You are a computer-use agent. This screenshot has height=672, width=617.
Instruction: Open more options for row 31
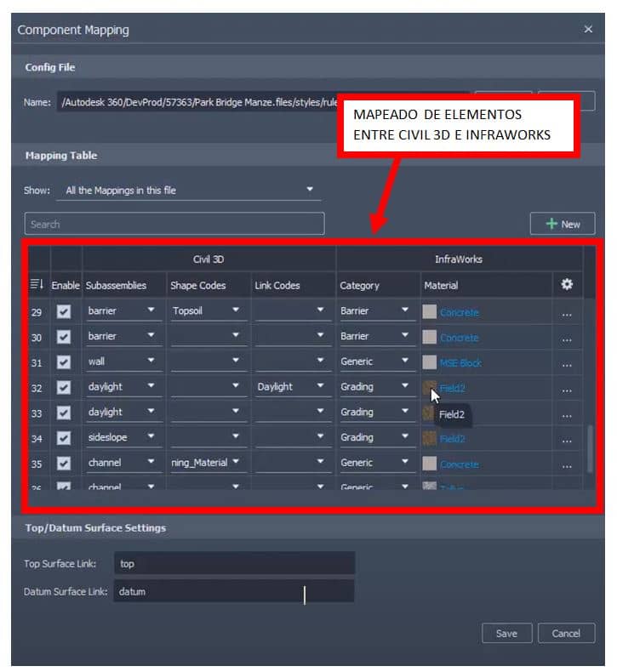click(567, 366)
